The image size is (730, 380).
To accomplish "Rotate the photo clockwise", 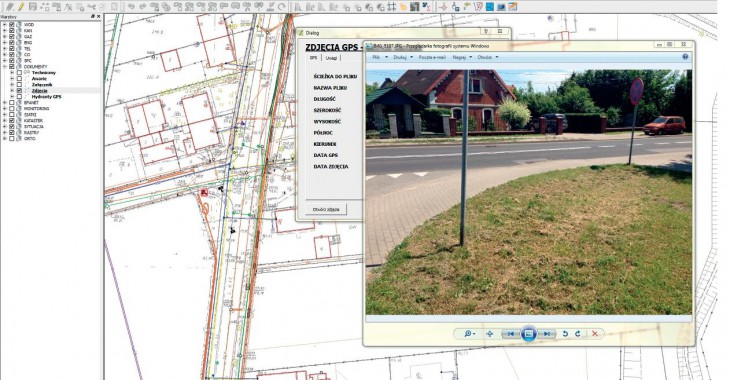I will 577,333.
